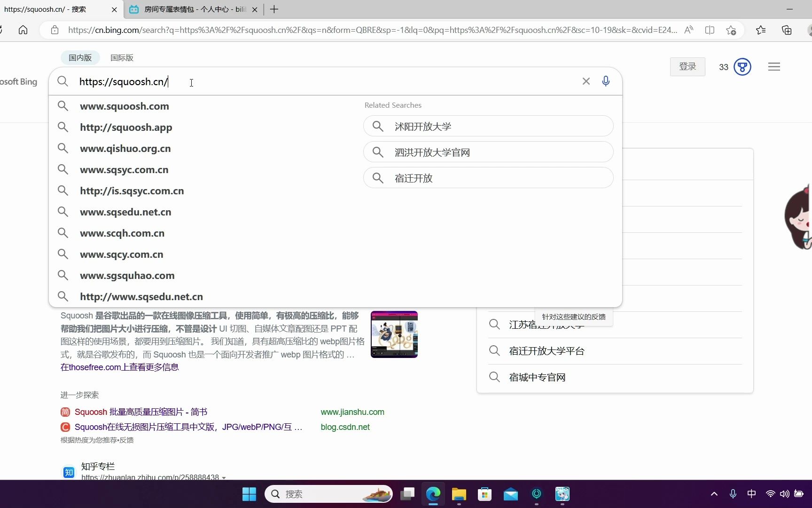
Task: Click the cartoon girl mascot on right
Action: (799, 216)
